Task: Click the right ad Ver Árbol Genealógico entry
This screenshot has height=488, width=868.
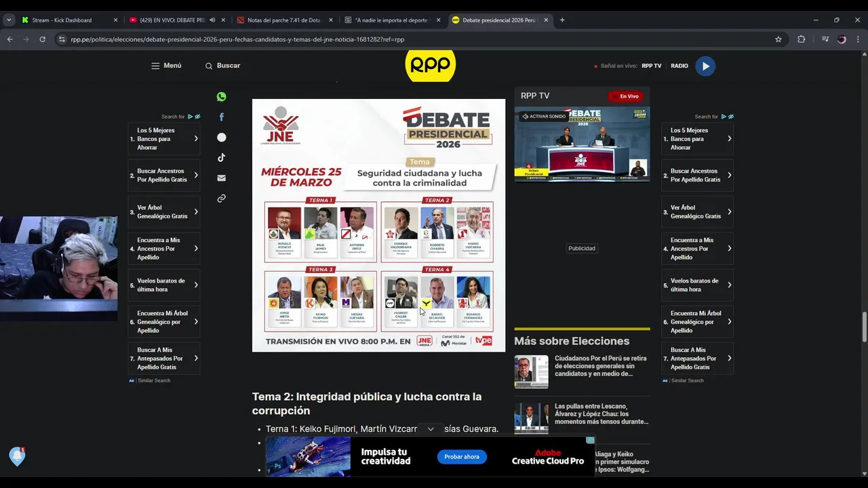Action: [x=698, y=212]
